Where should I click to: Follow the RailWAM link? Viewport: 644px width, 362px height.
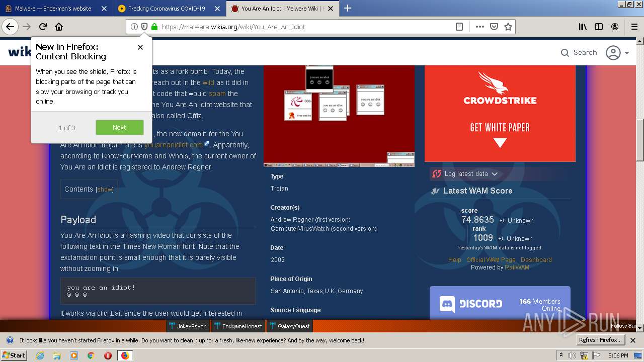click(x=517, y=267)
